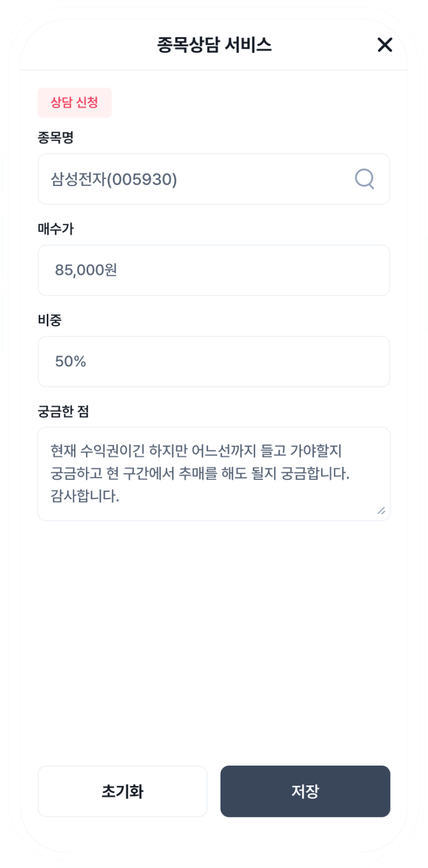Select the 상담 신청 tab
This screenshot has width=428, height=868.
point(75,103)
